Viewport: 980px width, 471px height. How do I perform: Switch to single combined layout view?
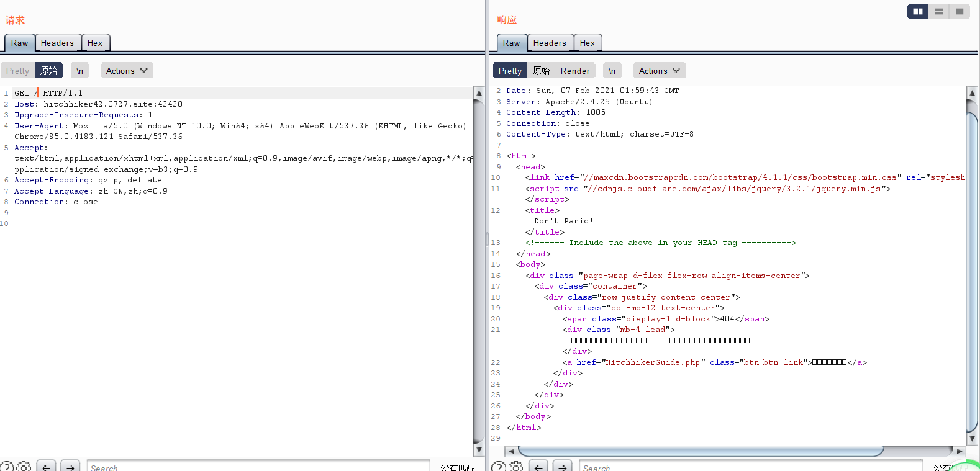pos(960,11)
